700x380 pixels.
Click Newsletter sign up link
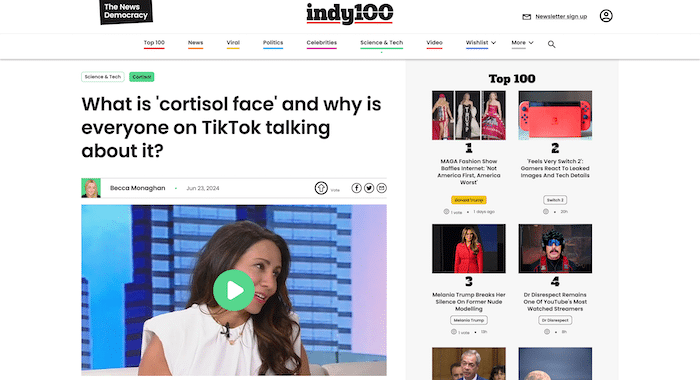561,17
